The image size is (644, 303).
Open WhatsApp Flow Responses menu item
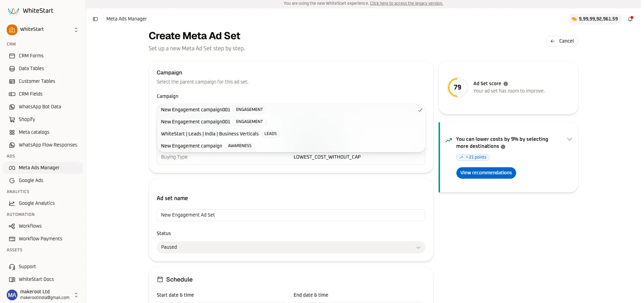[43, 145]
